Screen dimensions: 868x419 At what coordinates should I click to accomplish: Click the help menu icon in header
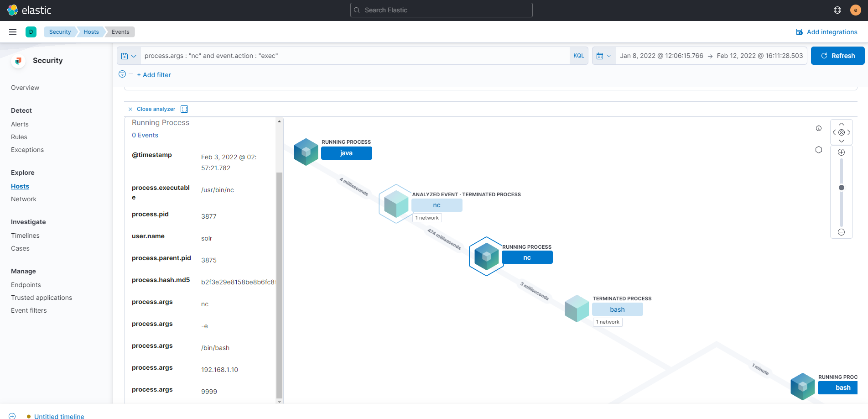point(837,10)
